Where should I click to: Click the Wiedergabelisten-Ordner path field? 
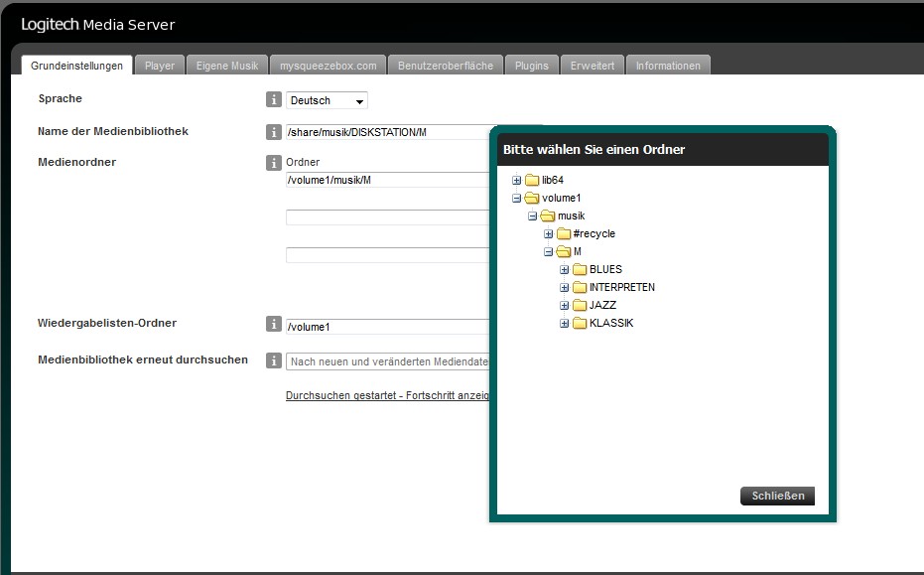[387, 326]
